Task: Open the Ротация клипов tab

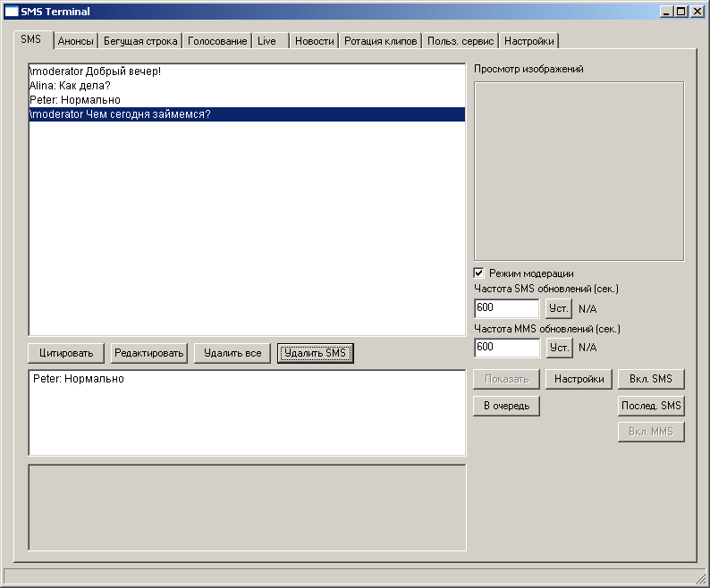Action: pos(380,41)
